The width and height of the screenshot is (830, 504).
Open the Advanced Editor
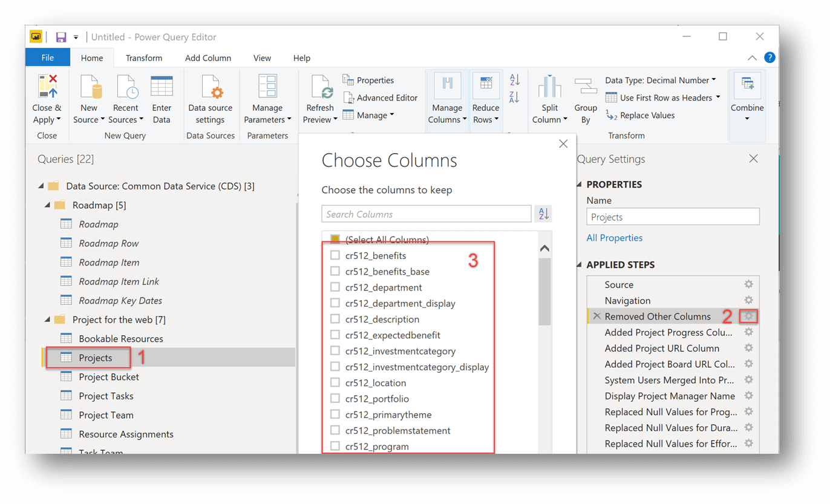click(381, 97)
